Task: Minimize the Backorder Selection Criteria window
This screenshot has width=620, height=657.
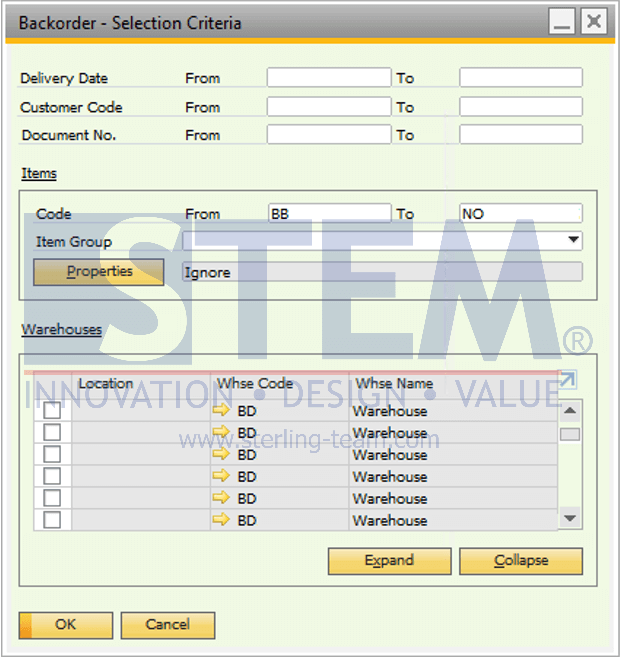Action: [x=562, y=21]
